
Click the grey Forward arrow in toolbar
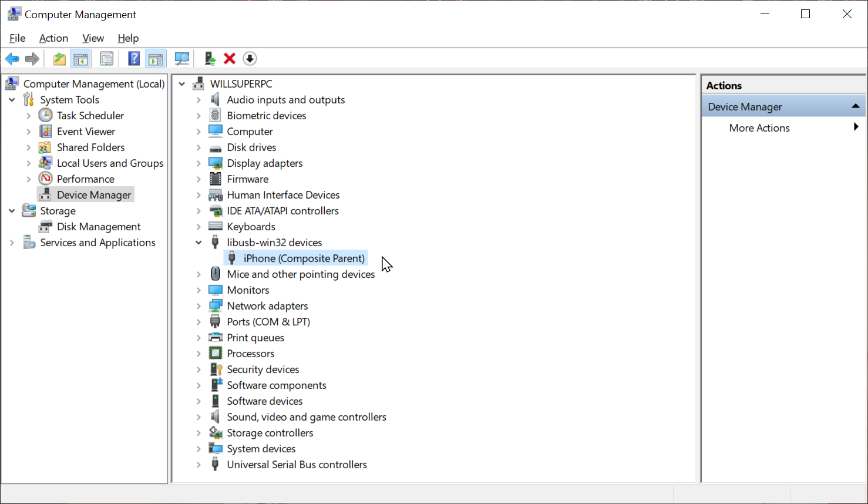pos(32,59)
